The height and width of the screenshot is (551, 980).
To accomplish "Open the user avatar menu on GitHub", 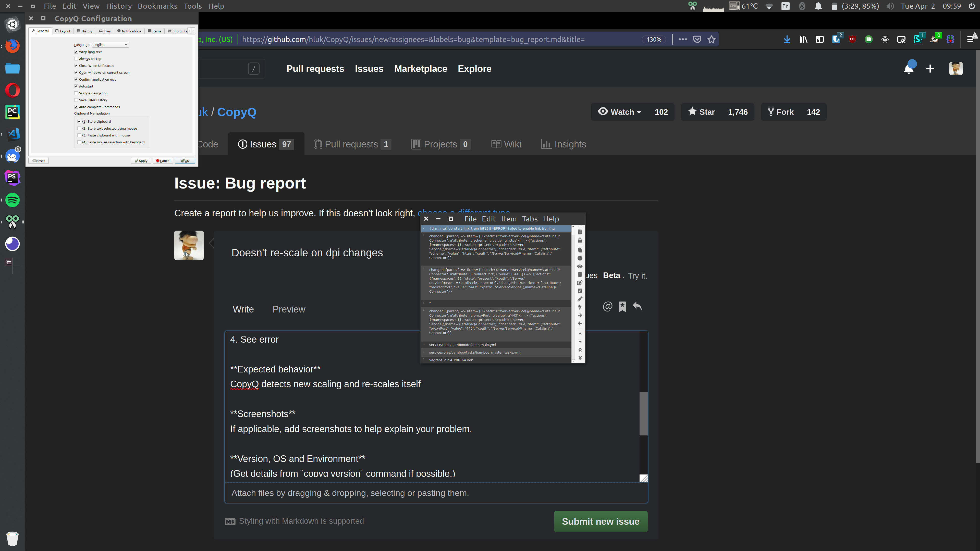I will point(956,68).
